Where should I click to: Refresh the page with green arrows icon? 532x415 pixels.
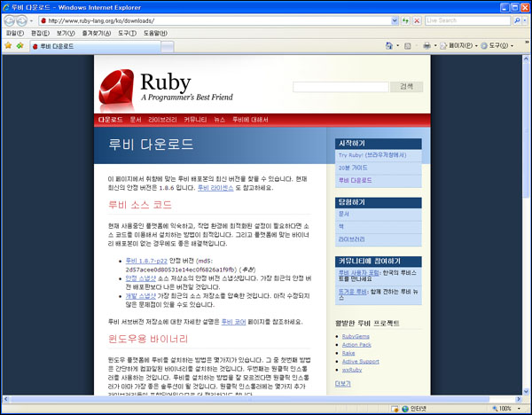pos(405,20)
